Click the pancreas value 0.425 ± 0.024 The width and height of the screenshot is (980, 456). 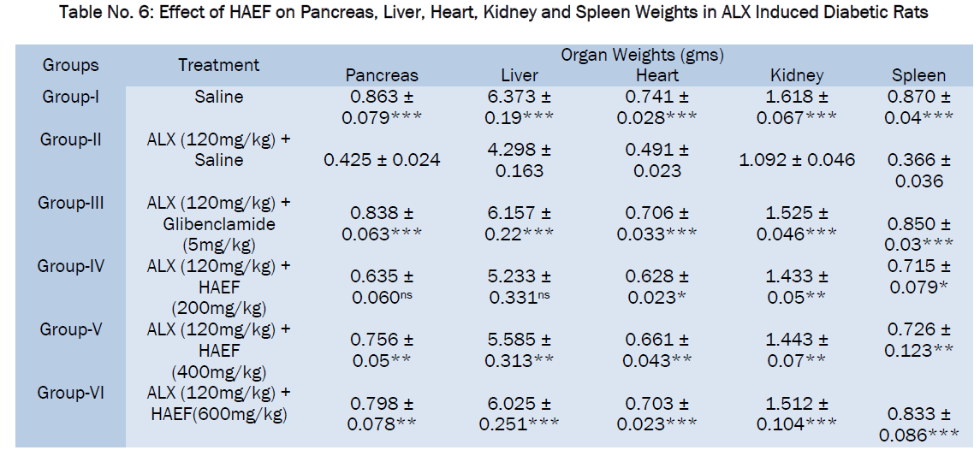click(x=382, y=160)
